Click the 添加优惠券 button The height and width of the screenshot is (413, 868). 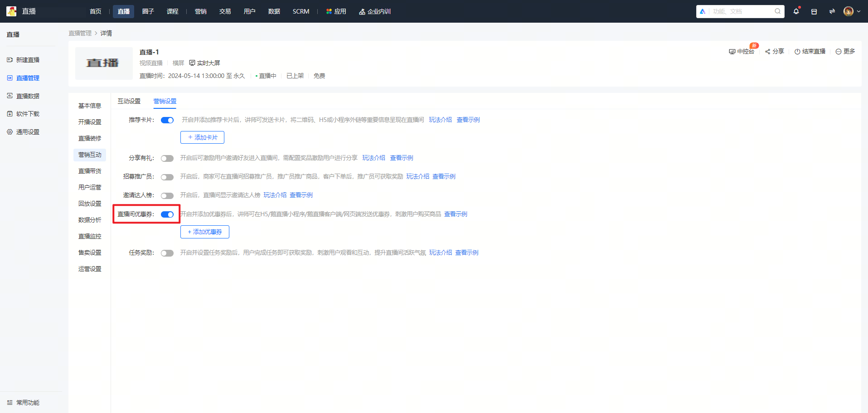(205, 232)
